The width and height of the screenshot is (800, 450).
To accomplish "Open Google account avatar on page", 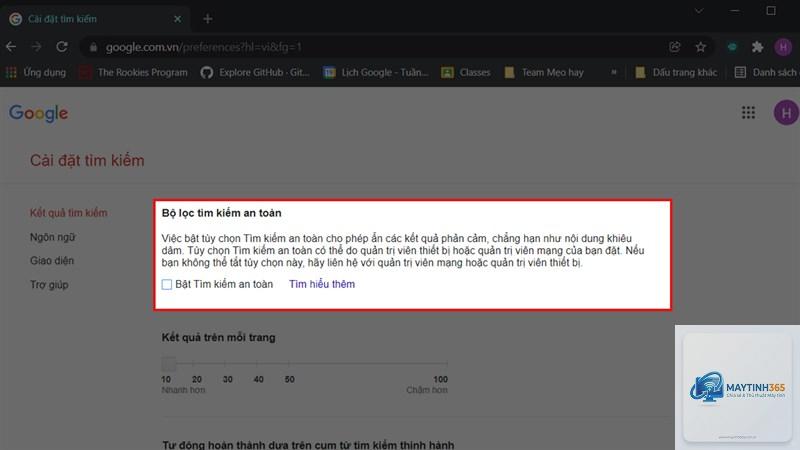I will click(x=786, y=113).
